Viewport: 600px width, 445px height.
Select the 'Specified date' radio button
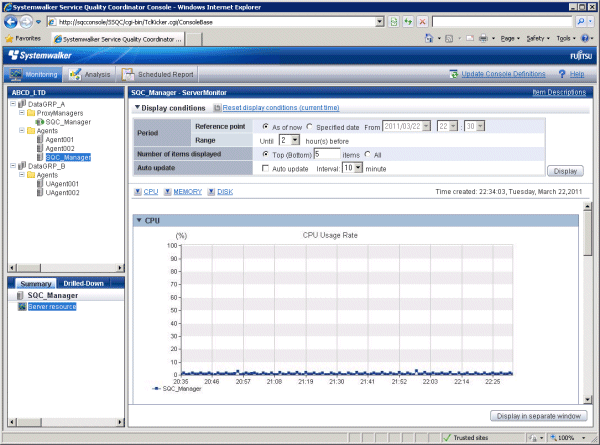pyautogui.click(x=309, y=126)
